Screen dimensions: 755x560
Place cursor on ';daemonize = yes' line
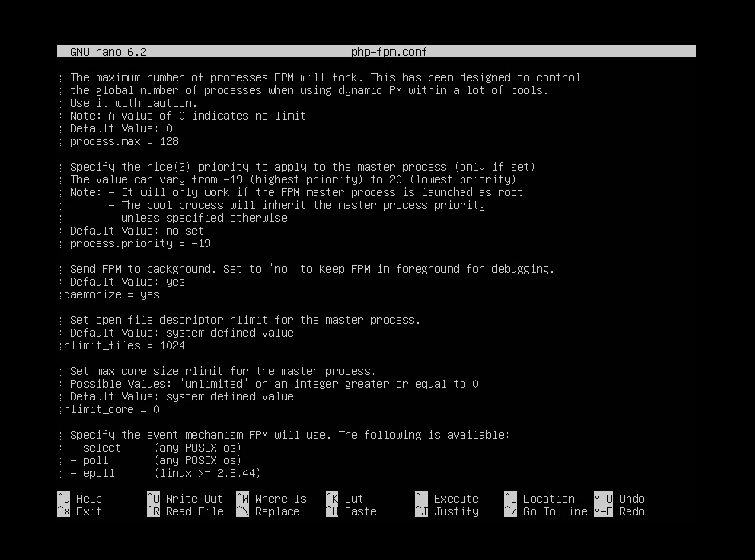point(109,294)
